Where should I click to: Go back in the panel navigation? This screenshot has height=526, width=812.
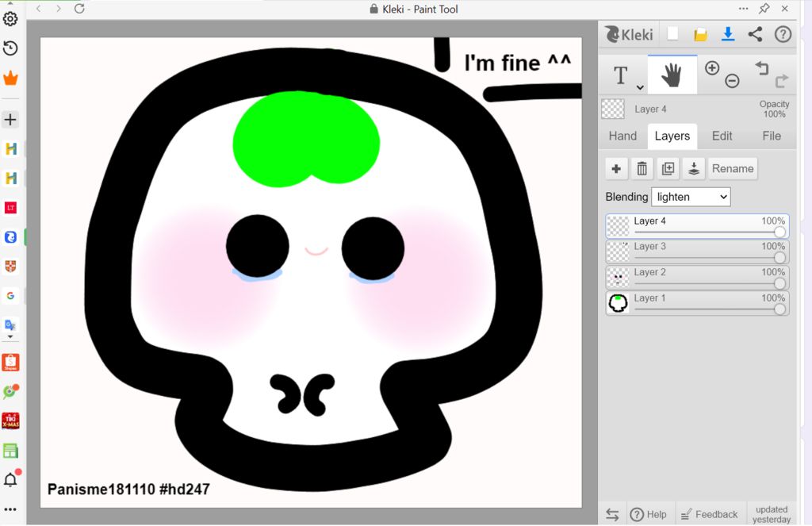coord(39,8)
